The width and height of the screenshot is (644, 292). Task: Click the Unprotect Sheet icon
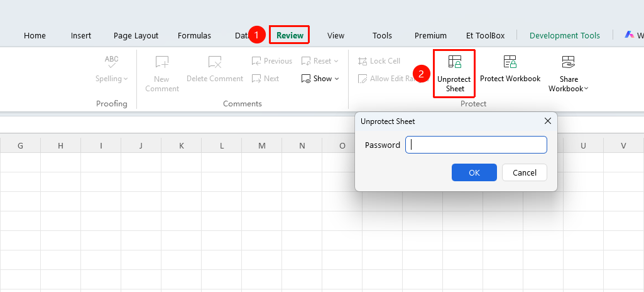(454, 62)
